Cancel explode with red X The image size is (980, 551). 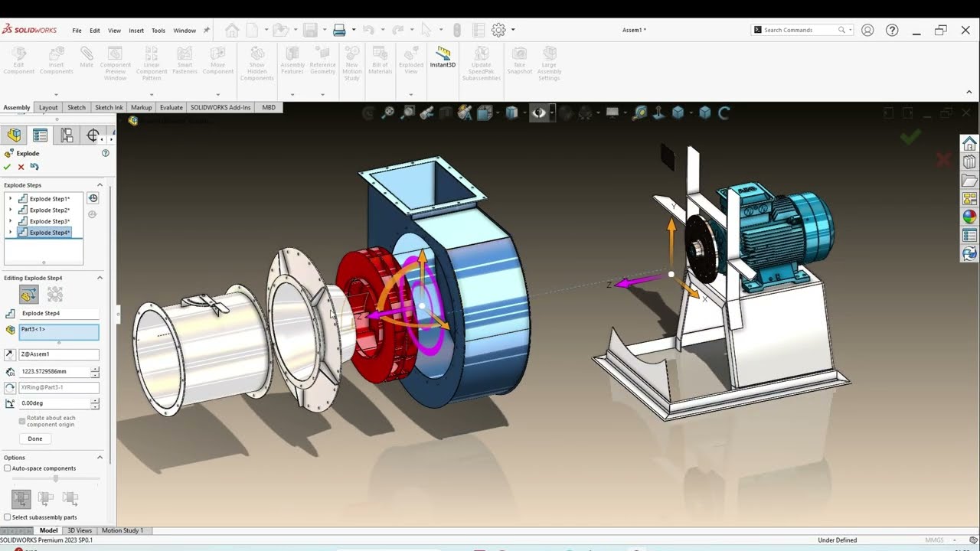click(21, 167)
